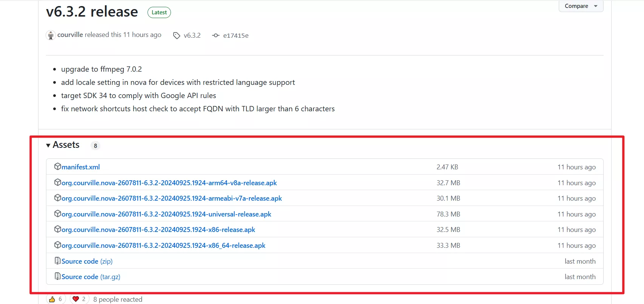Image resolution: width=644 pixels, height=304 pixels.
Task: Click package icon next to manifest.xml
Action: coord(58,166)
